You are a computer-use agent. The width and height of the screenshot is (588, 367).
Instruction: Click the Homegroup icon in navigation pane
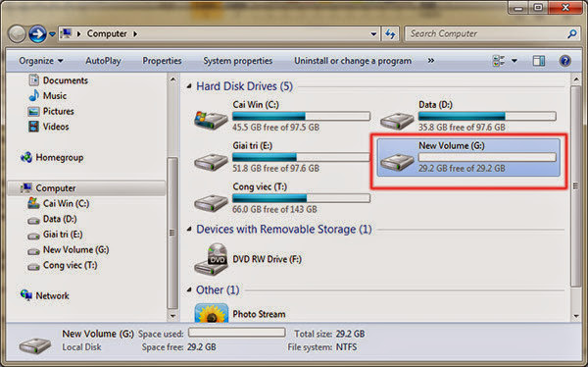[26, 157]
